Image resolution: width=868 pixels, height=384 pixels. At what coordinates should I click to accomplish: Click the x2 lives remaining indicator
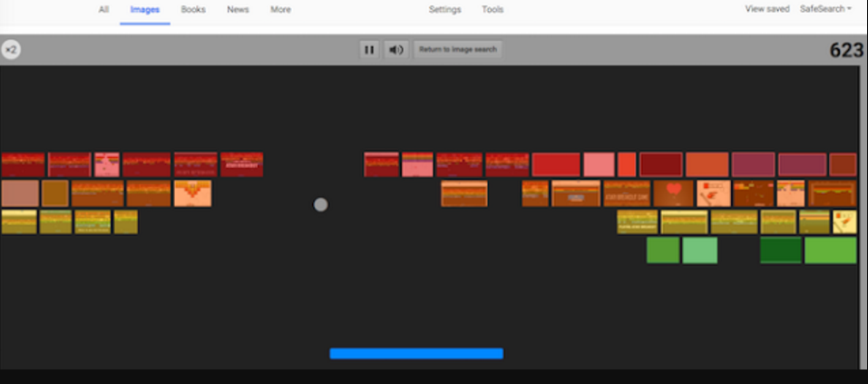[x=11, y=50]
